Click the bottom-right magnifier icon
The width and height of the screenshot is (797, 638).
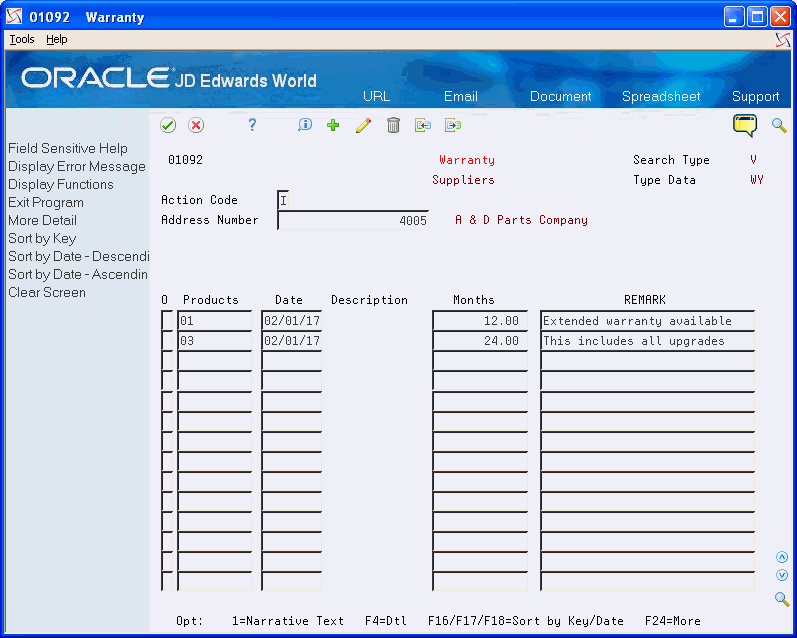pyautogui.click(x=782, y=599)
